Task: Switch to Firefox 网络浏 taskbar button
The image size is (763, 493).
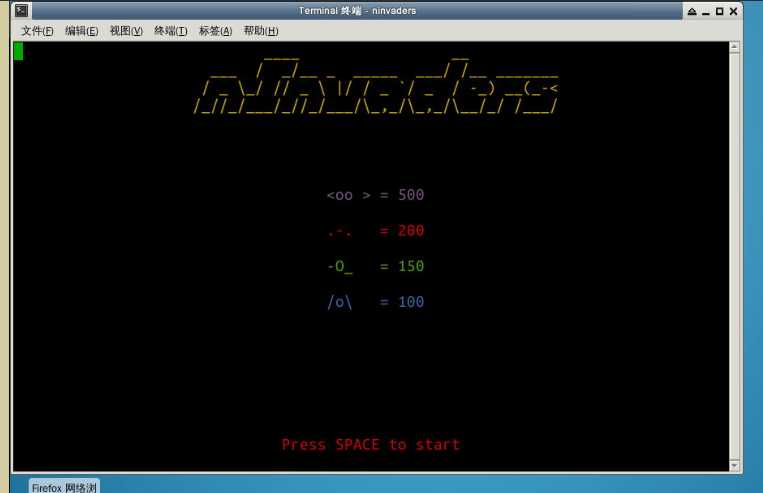Action: tap(64, 487)
